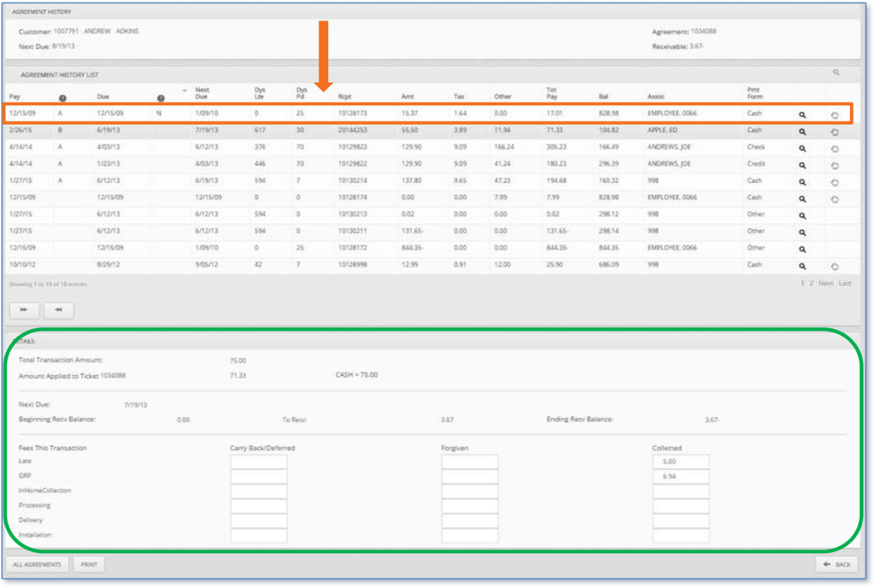Click the help icon beside Pay column header
This screenshot has width=875, height=588.
click(x=62, y=98)
